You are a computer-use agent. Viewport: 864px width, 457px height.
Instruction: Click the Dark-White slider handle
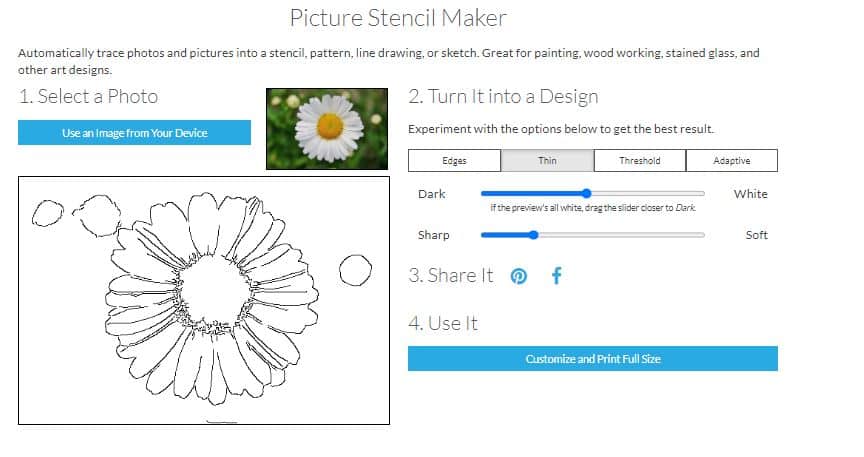[586, 193]
